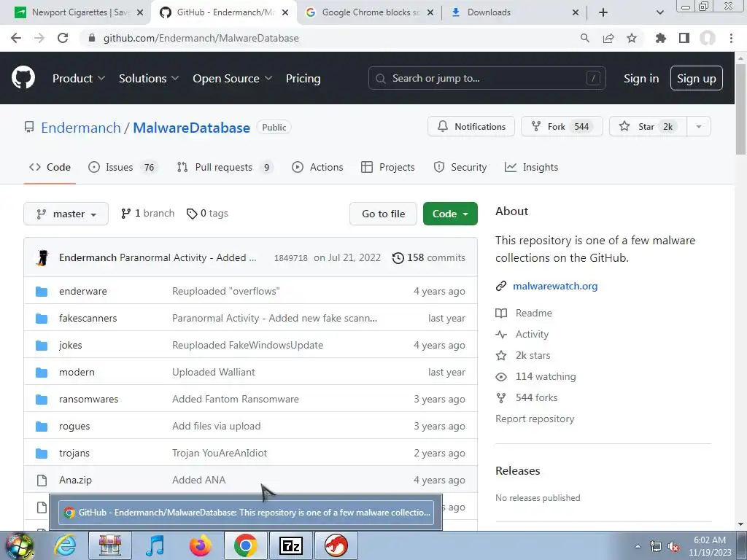Open the trojans folder
747x560 pixels.
pyautogui.click(x=74, y=453)
